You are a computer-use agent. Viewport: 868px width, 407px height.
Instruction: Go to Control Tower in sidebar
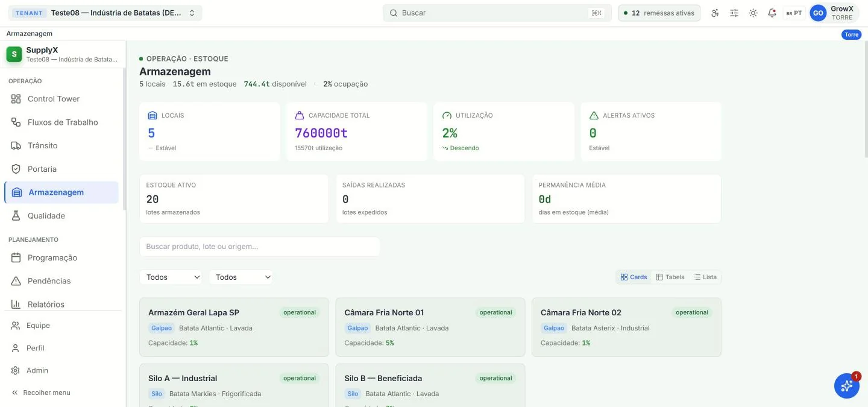coord(61,99)
